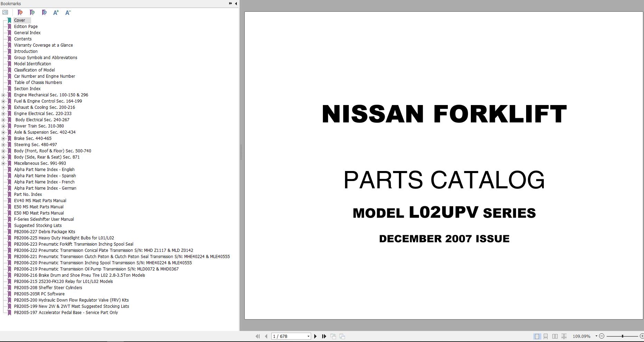This screenshot has height=342, width=644.
Task: Select the Cover bookmark
Action: 19,20
